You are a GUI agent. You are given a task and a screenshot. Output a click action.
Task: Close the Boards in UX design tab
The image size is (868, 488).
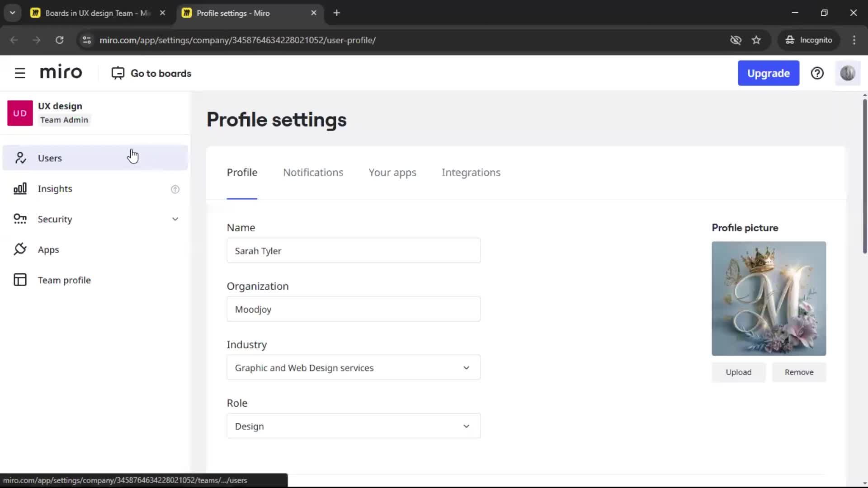tap(162, 13)
